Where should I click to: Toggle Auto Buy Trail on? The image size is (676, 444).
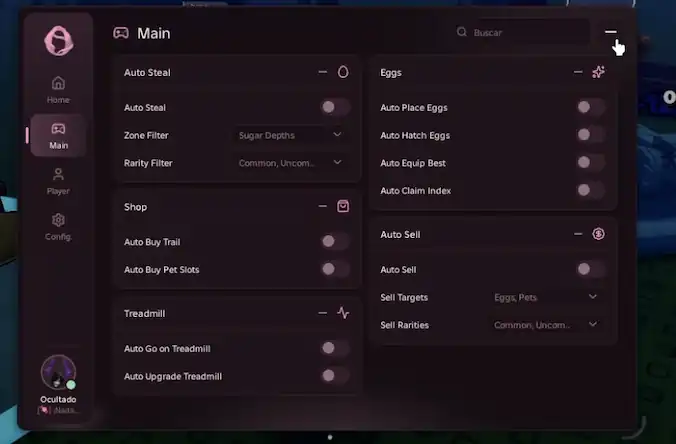pos(335,241)
